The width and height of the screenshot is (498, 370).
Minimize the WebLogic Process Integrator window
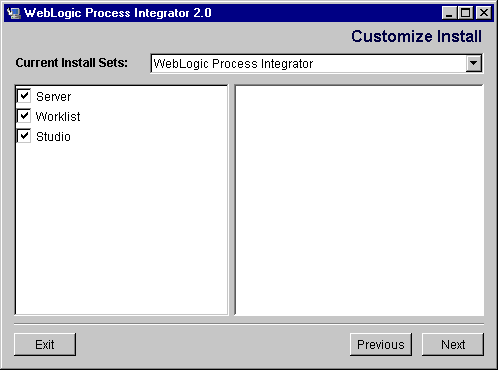click(449, 13)
